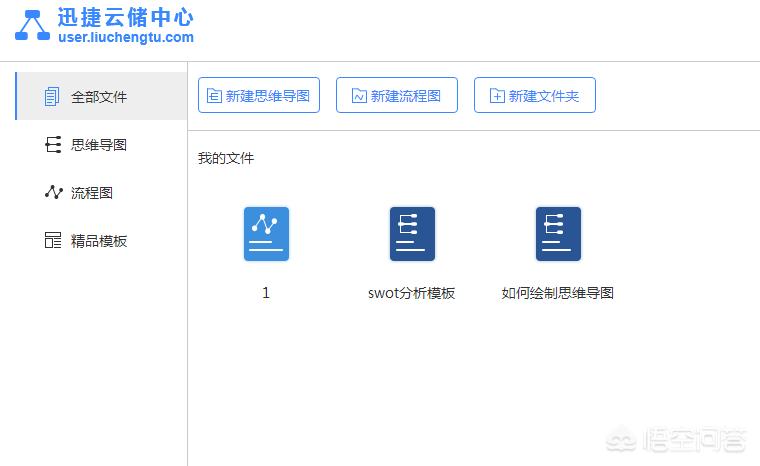Image resolution: width=760 pixels, height=466 pixels.
Task: Open the user.liuchengtu.com link
Action: tap(126, 37)
